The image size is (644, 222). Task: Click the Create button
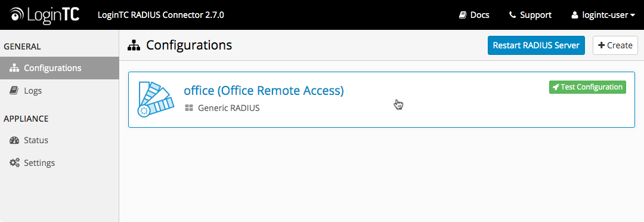click(615, 45)
